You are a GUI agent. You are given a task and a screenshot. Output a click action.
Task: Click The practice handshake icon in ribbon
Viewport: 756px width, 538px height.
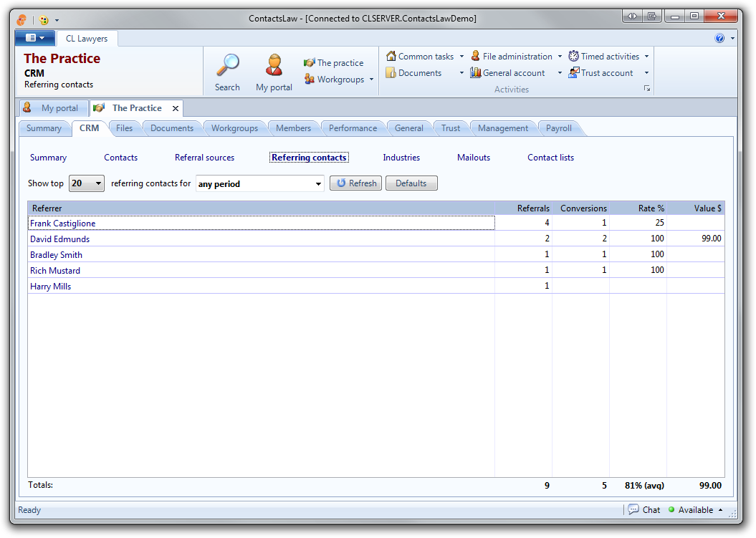click(309, 62)
